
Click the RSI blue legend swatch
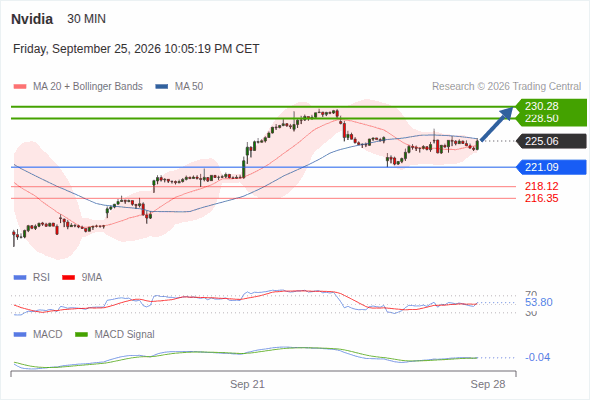[20, 278]
